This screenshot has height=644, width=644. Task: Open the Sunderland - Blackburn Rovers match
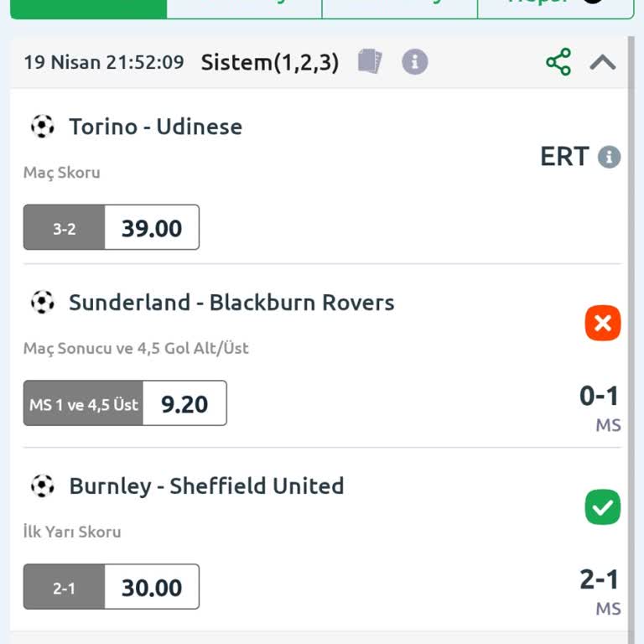point(231,302)
